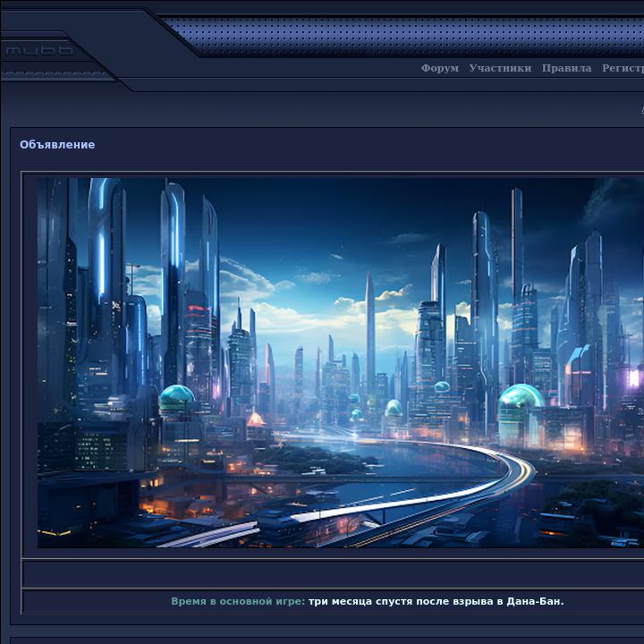Click the large green dome on the right
644x644 pixels.
[521, 398]
